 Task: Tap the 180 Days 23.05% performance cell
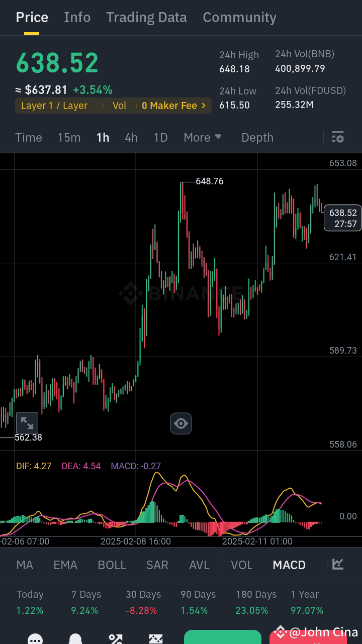(256, 602)
